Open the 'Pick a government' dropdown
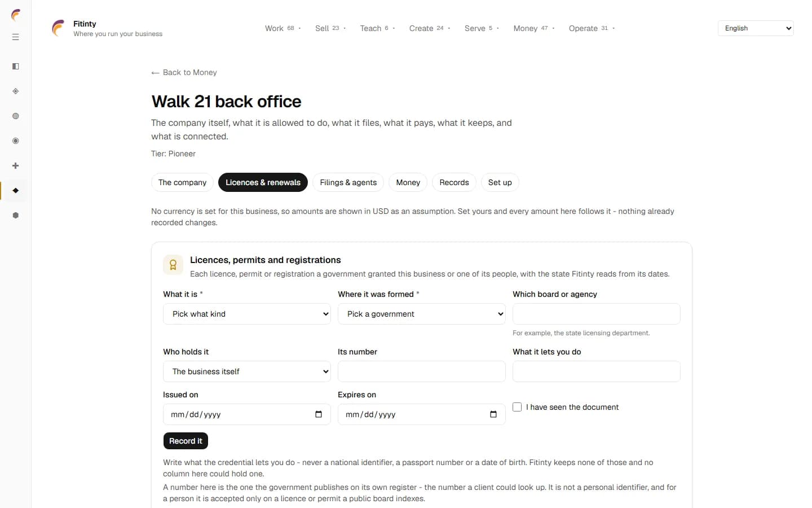This screenshot has height=508, width=812. pos(422,314)
